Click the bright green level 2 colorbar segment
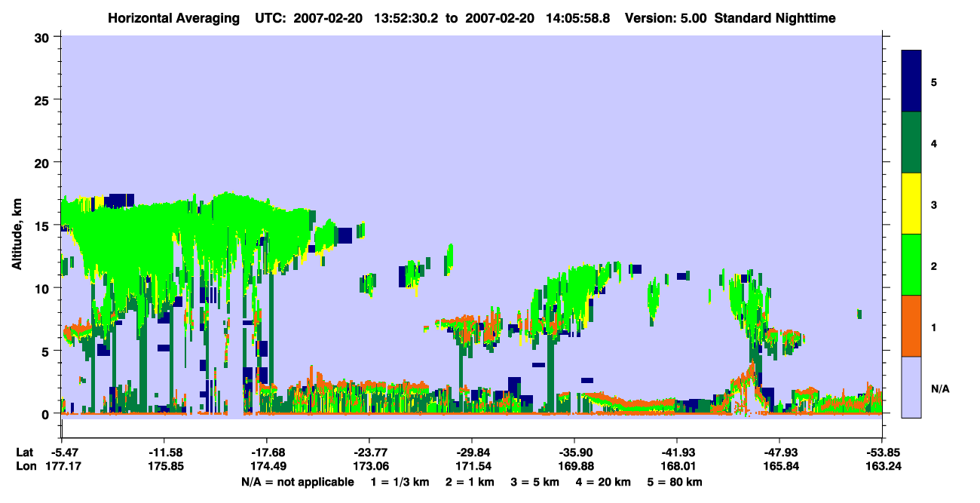Image resolution: width=980 pixels, height=503 pixels. coord(911,264)
